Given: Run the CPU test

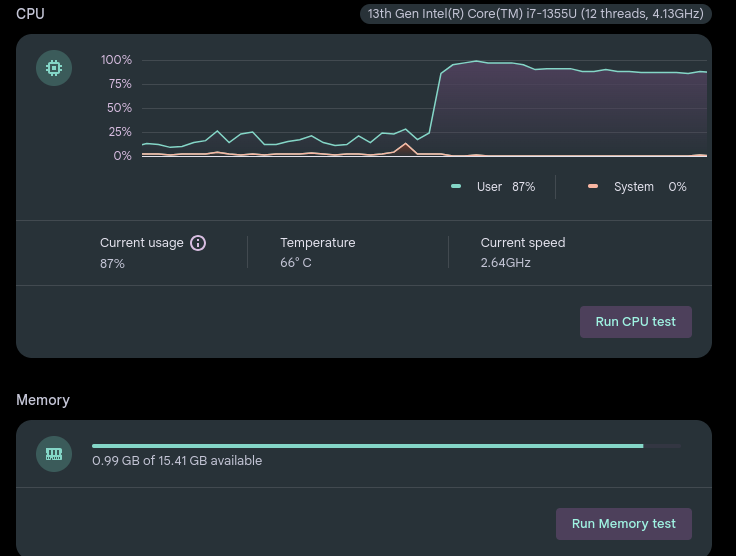Looking at the screenshot, I should 635,322.
